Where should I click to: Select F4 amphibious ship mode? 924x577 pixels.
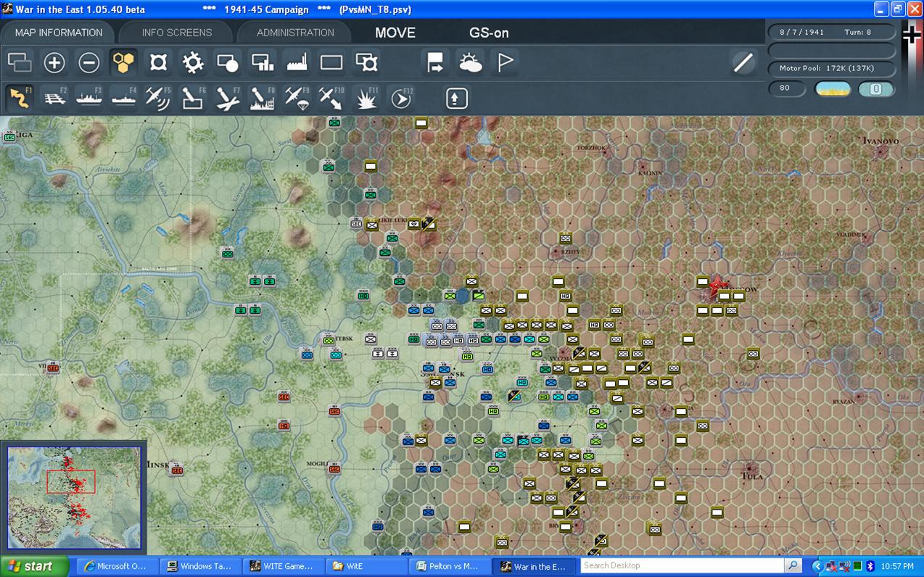pos(124,98)
